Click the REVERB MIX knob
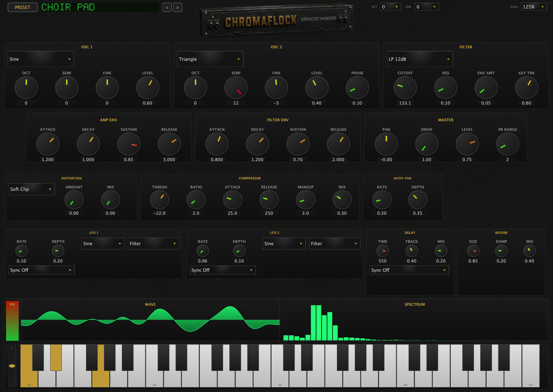Screen dimensions: 553x392 (530, 251)
